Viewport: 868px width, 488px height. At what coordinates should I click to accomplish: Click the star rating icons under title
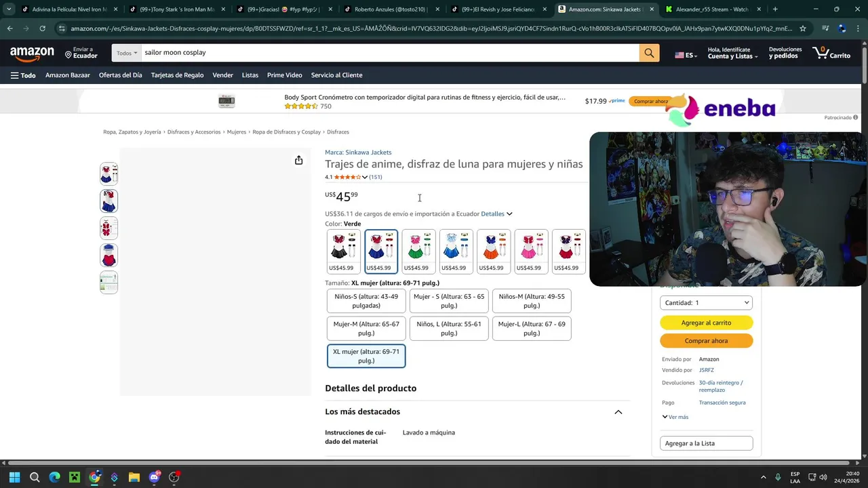(347, 177)
